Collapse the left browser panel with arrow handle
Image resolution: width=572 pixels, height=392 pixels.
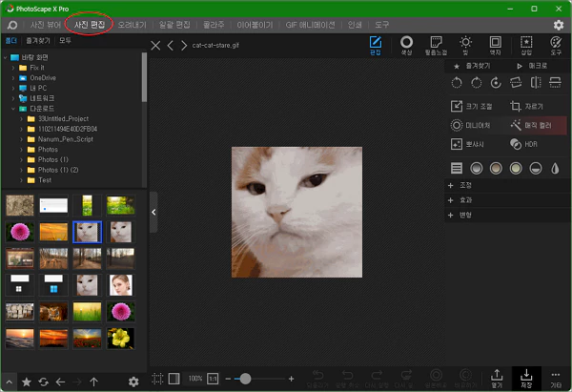click(x=153, y=212)
